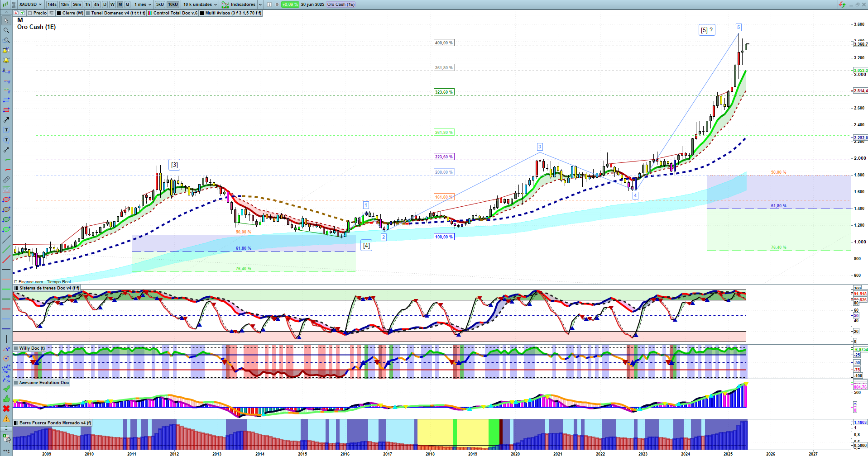This screenshot has height=456, width=868.
Task: Switch to the 12m timeframe
Action: coord(65,5)
